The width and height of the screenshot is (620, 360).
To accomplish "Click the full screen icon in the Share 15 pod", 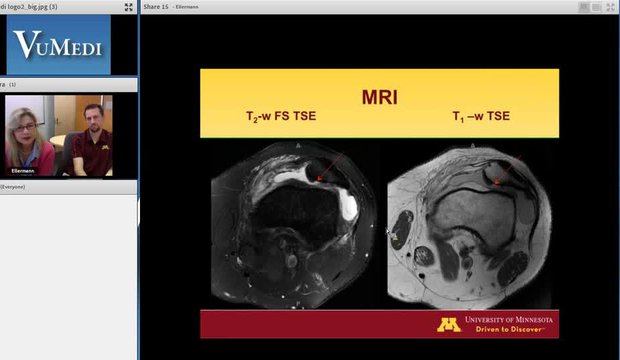I will pyautogui.click(x=611, y=7).
